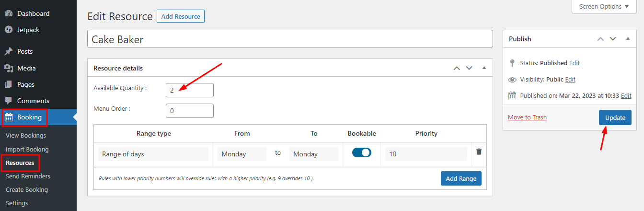Expand Screen Options panel

604,7
